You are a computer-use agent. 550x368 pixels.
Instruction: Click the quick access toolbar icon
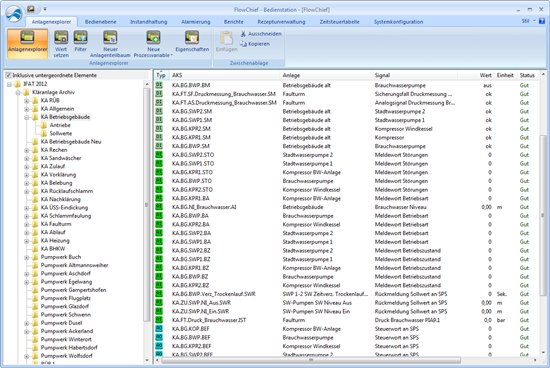pos(31,9)
